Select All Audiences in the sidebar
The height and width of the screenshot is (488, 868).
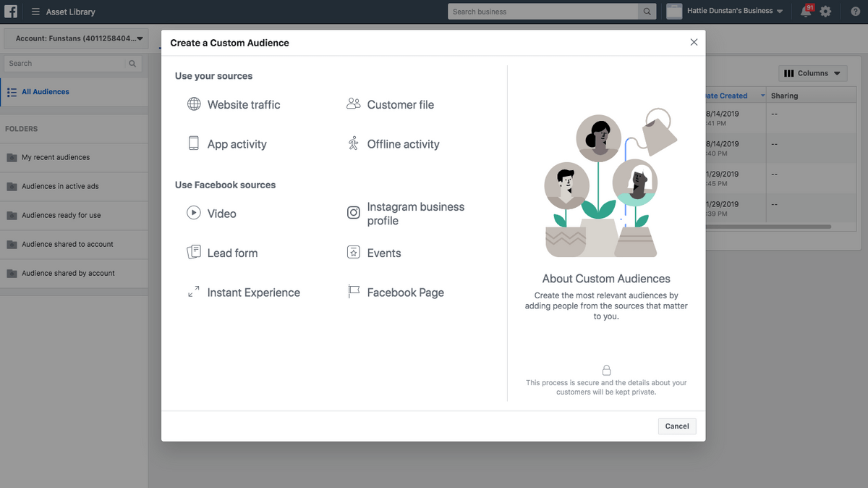(74, 92)
